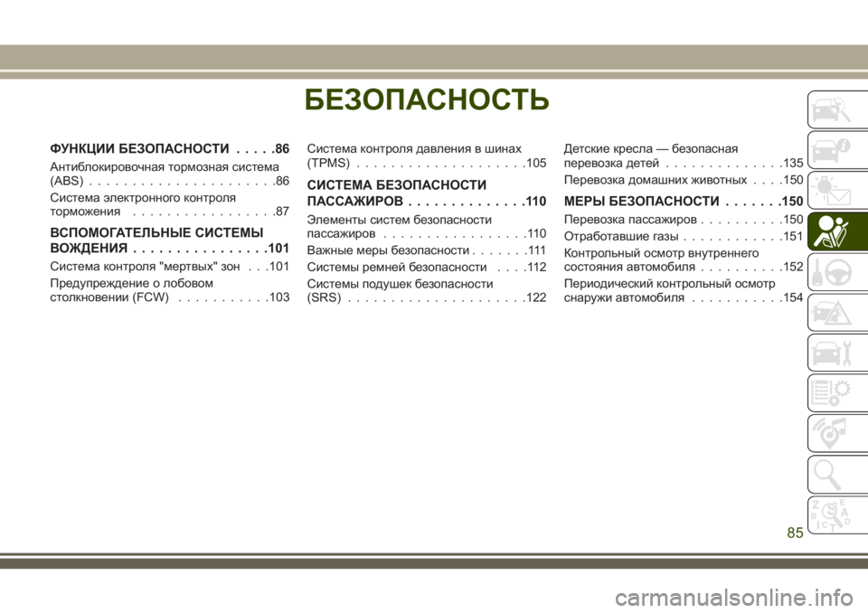868x613 pixels.
Task: Open the alphabetical index tab icon
Action: pyautogui.click(x=837, y=515)
